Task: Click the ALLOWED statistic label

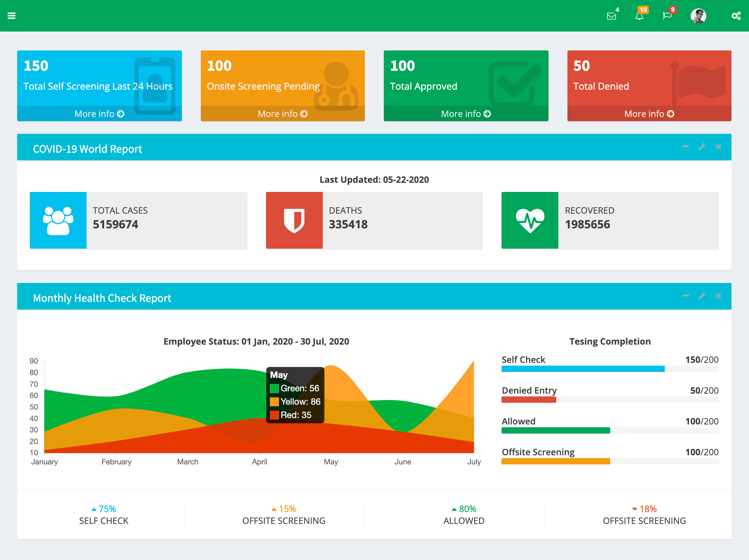Action: click(464, 521)
